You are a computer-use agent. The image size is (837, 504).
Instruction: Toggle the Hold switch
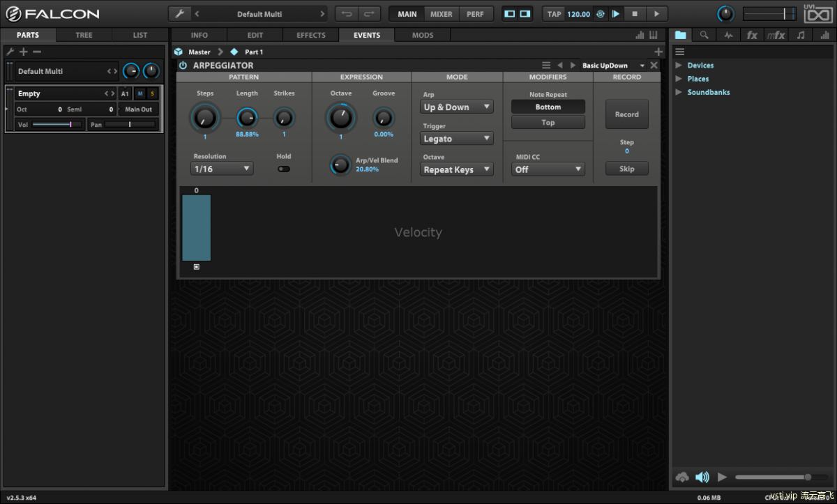[x=284, y=169]
